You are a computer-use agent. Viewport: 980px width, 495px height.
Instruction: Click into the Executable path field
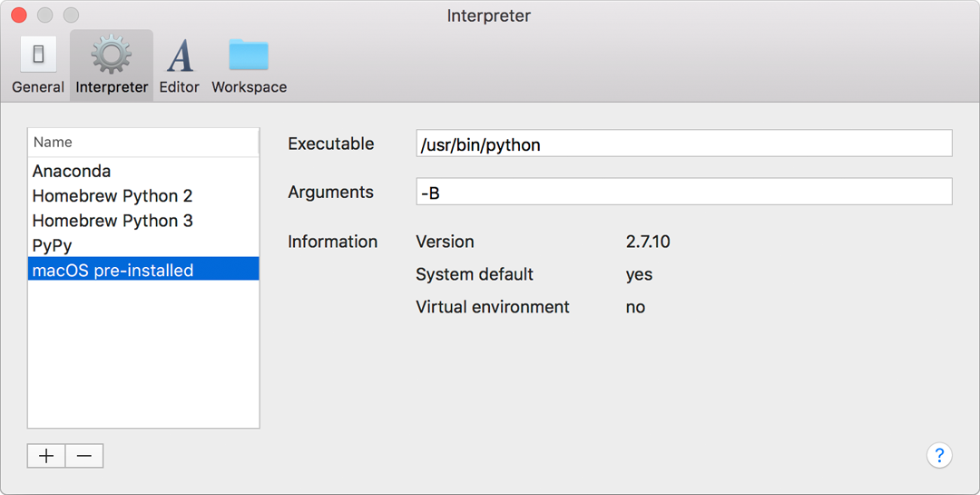684,144
